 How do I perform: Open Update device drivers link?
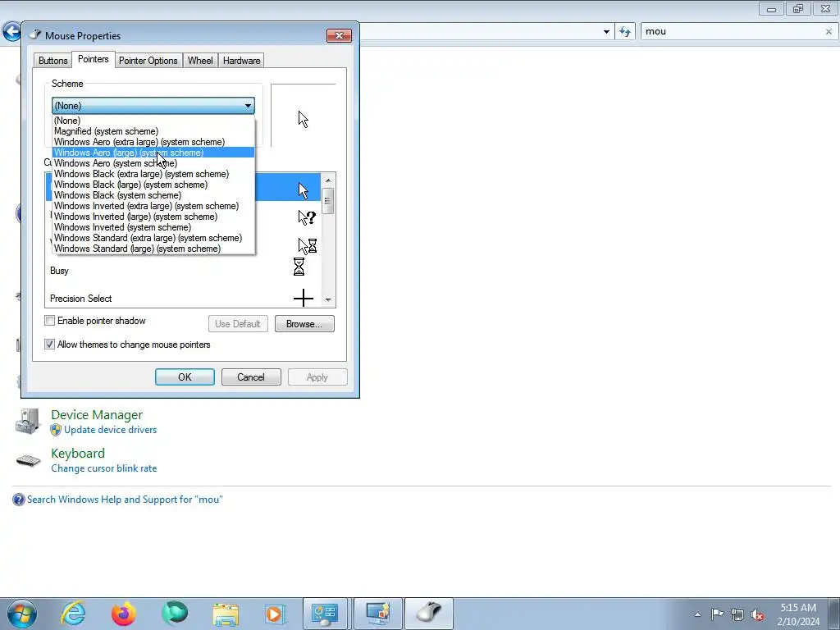(111, 430)
